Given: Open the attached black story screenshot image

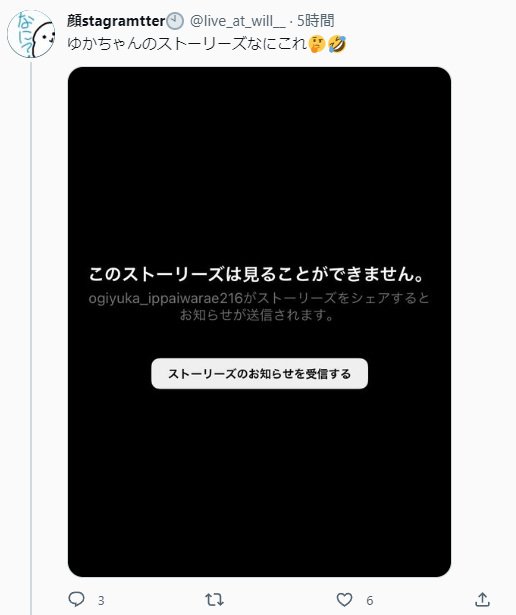Looking at the screenshot, I should tap(260, 322).
